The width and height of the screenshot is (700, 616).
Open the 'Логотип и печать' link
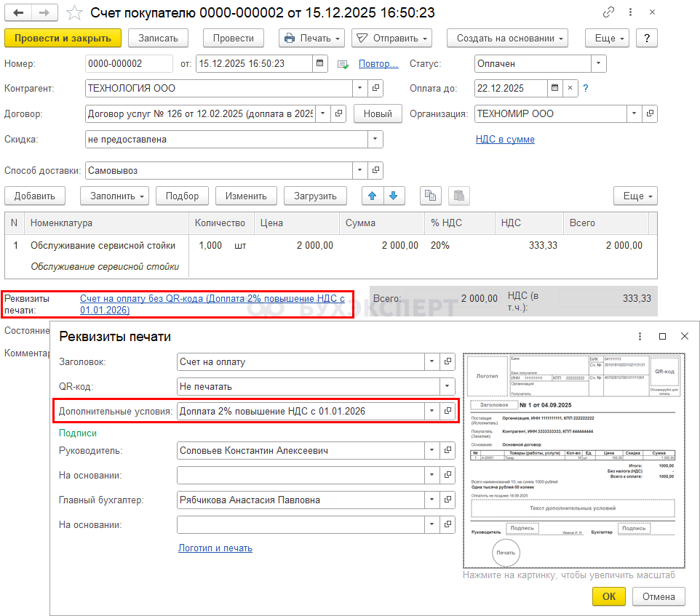tap(215, 548)
